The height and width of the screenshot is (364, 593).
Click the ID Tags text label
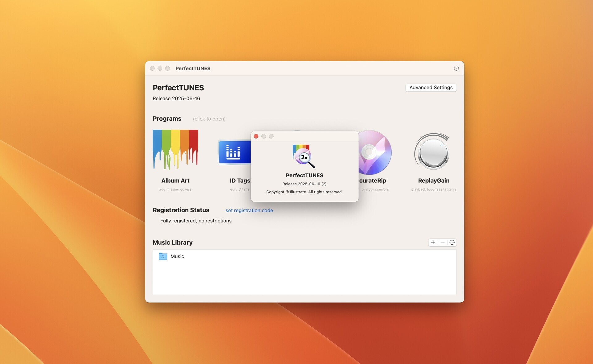[x=239, y=180]
